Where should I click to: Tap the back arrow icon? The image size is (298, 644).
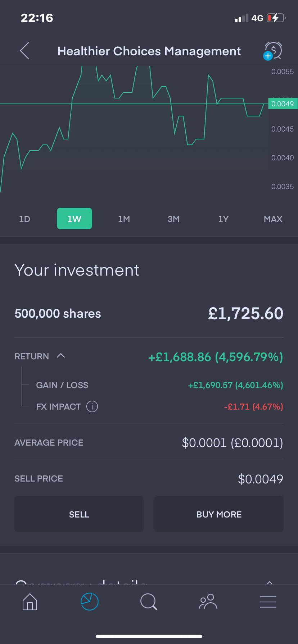click(24, 51)
